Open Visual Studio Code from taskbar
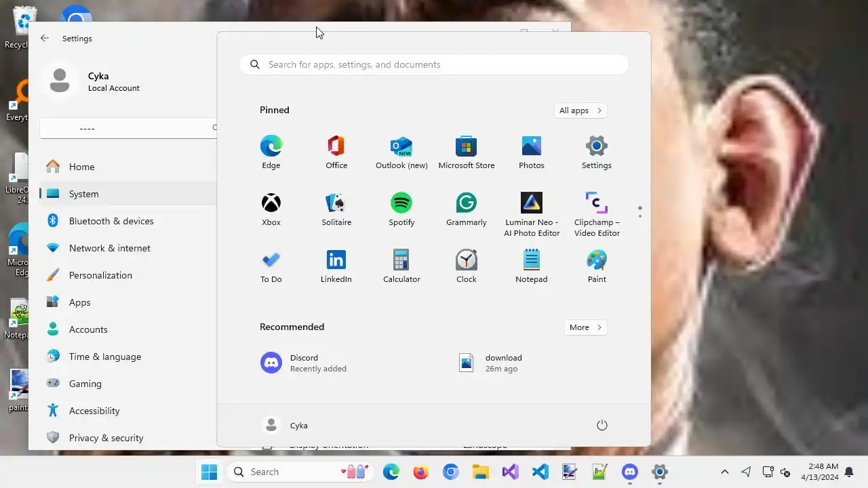The height and width of the screenshot is (488, 868). coord(540,472)
